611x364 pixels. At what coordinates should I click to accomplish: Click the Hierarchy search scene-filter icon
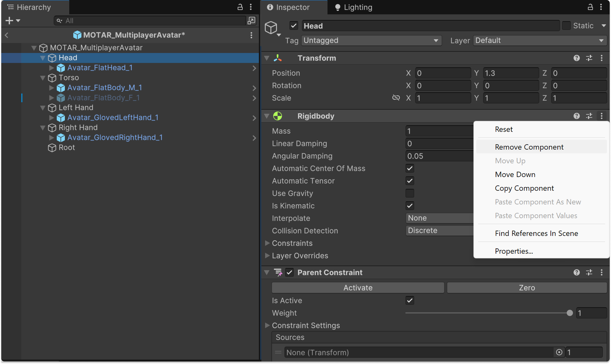tap(251, 21)
